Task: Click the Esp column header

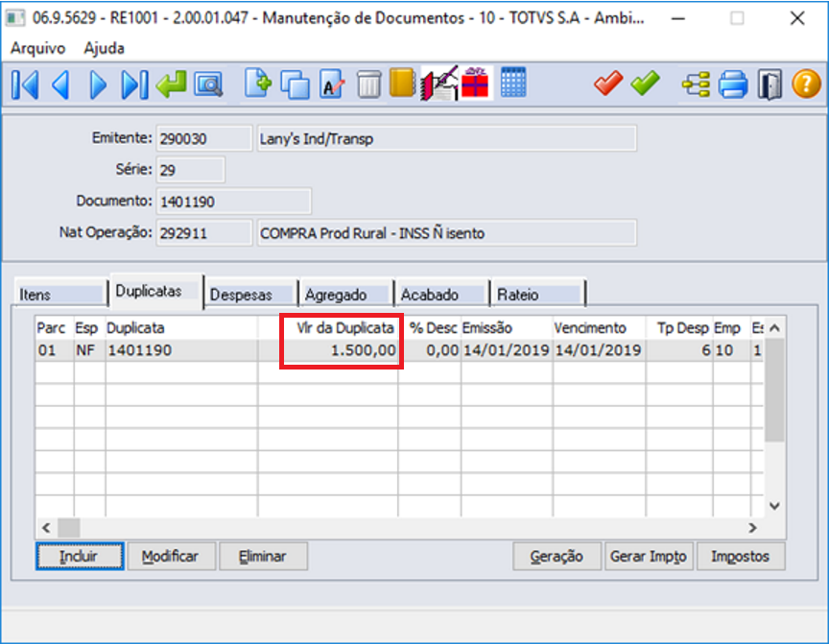Action: [90, 328]
